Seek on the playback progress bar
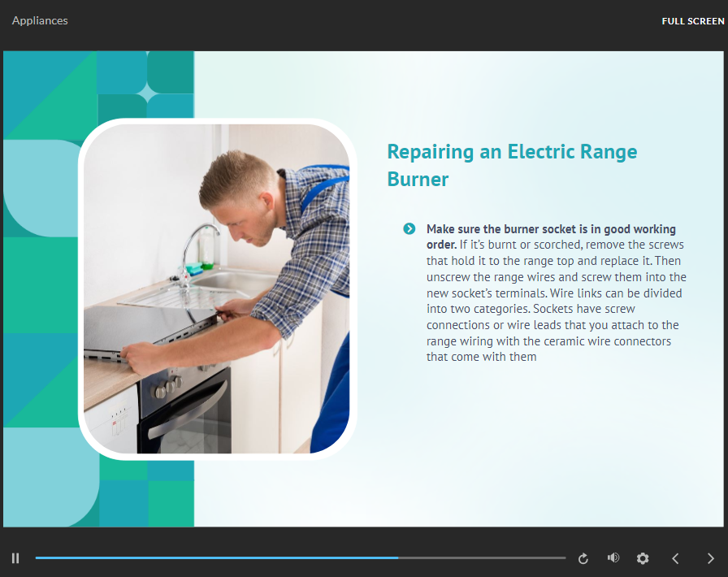Viewport: 728px width, 577px height. coord(301,557)
